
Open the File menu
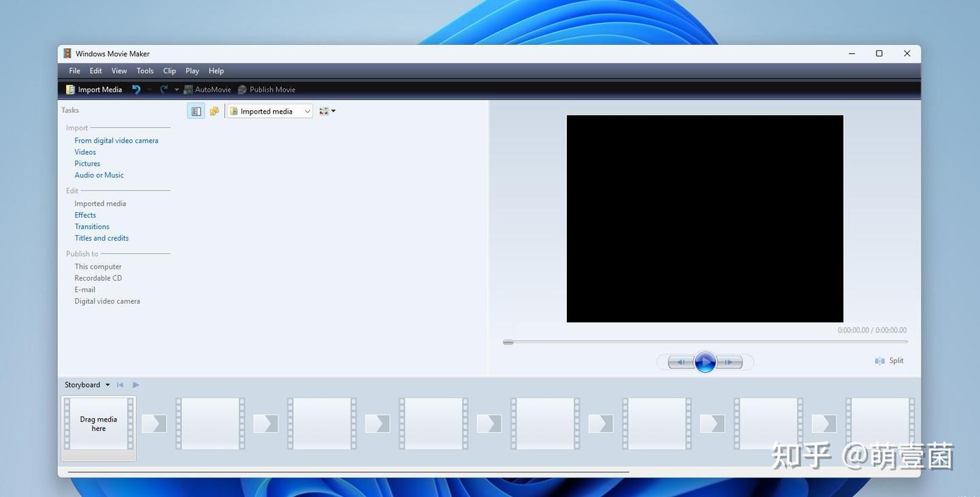(x=75, y=71)
